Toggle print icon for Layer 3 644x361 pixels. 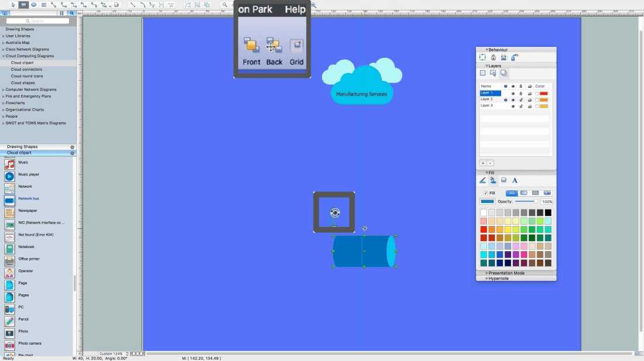[529, 106]
